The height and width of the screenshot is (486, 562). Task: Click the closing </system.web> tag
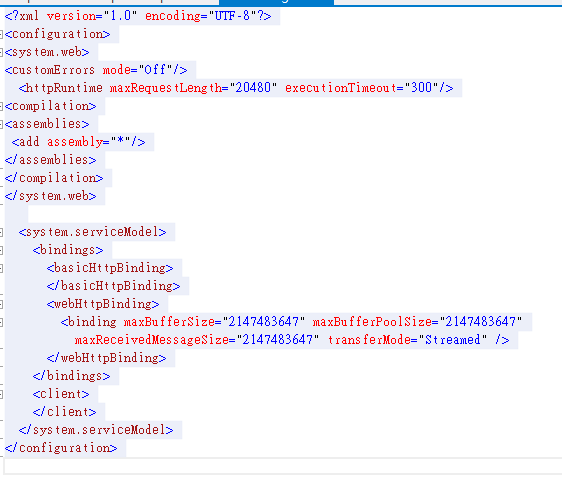point(51,196)
